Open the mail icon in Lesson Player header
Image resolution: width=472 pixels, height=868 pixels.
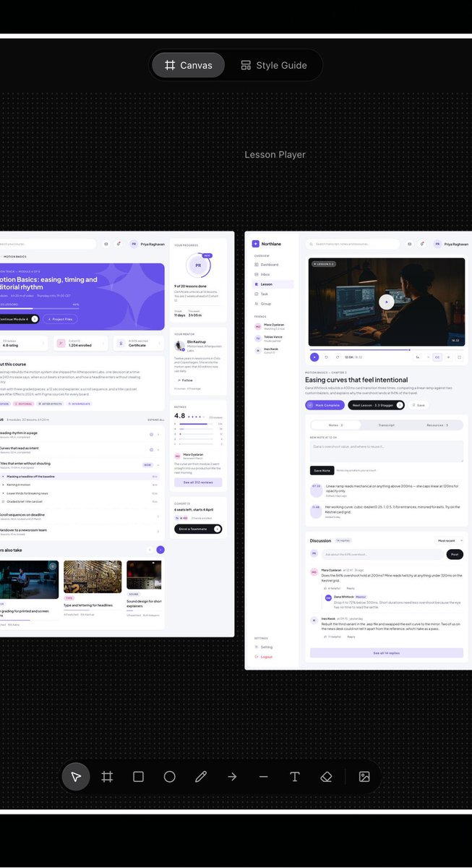coord(410,244)
